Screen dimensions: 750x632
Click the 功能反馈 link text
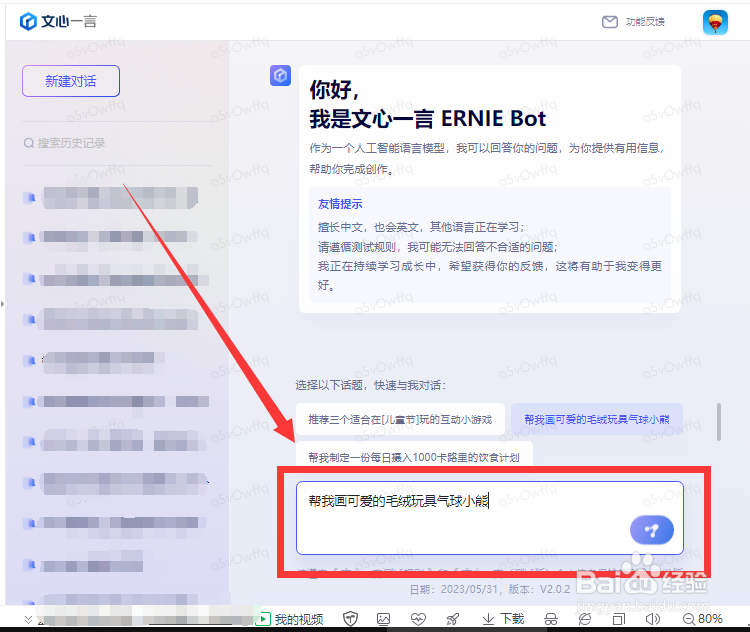click(645, 22)
